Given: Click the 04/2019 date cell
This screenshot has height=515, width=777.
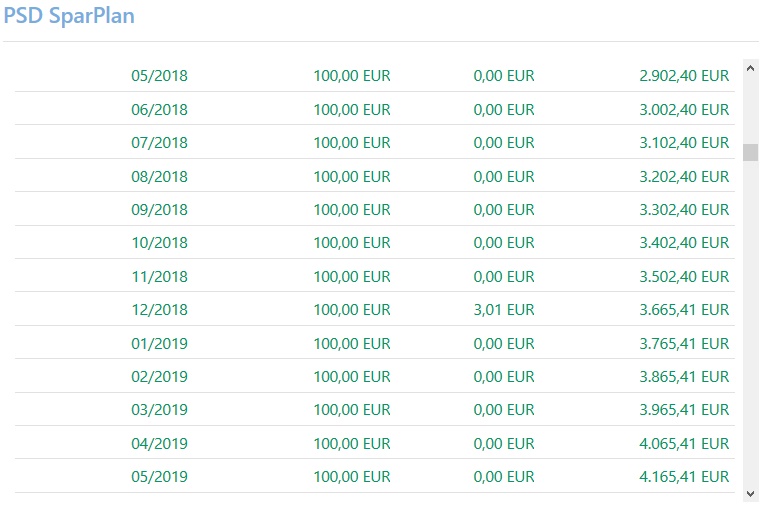Looking at the screenshot, I should pyautogui.click(x=159, y=444).
